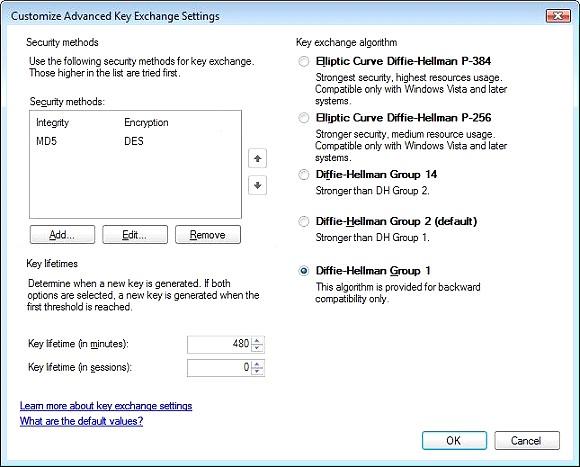
Task: Click key lifetime minutes field showing 480
Action: (x=219, y=344)
